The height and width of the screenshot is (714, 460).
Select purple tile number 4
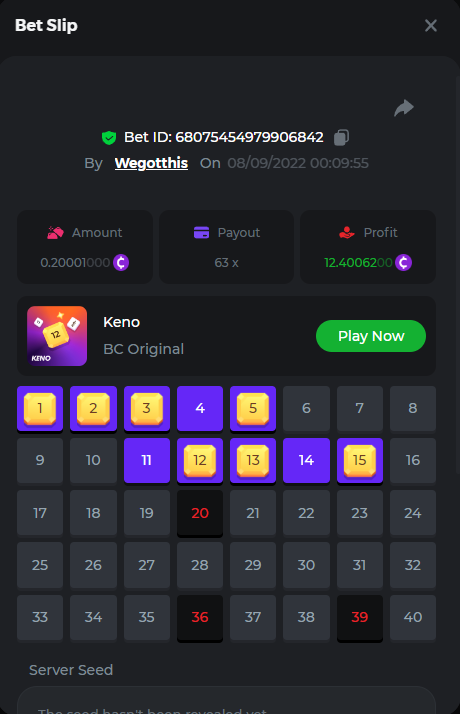coord(200,408)
